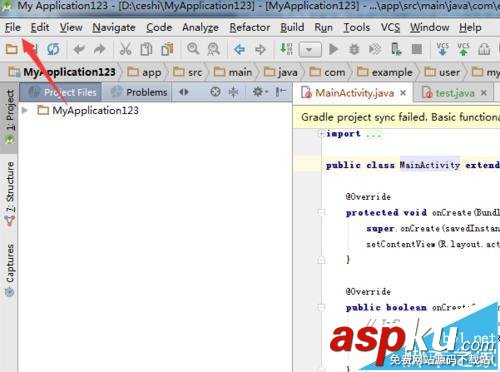500x372 pixels.
Task: Open the Refactor menu
Action: point(250,27)
